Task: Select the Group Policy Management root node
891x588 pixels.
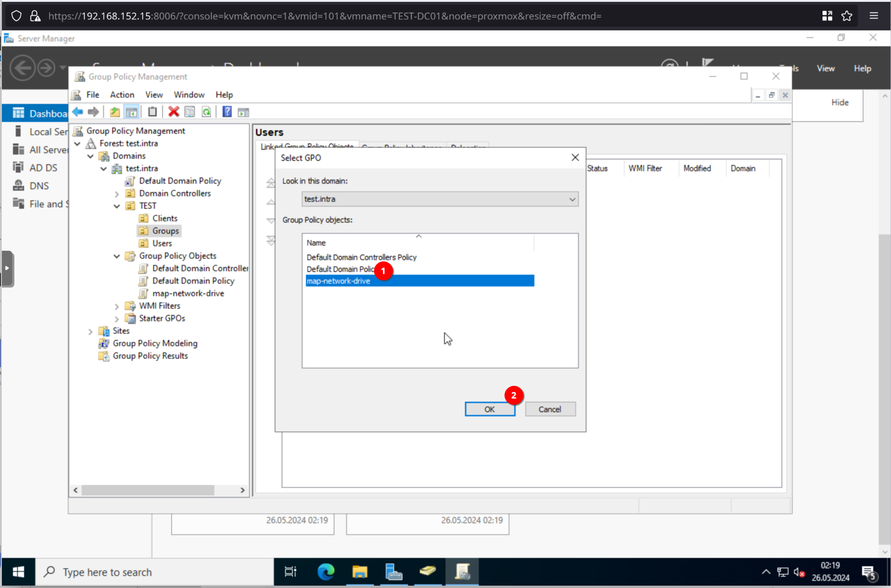Action: click(x=135, y=131)
